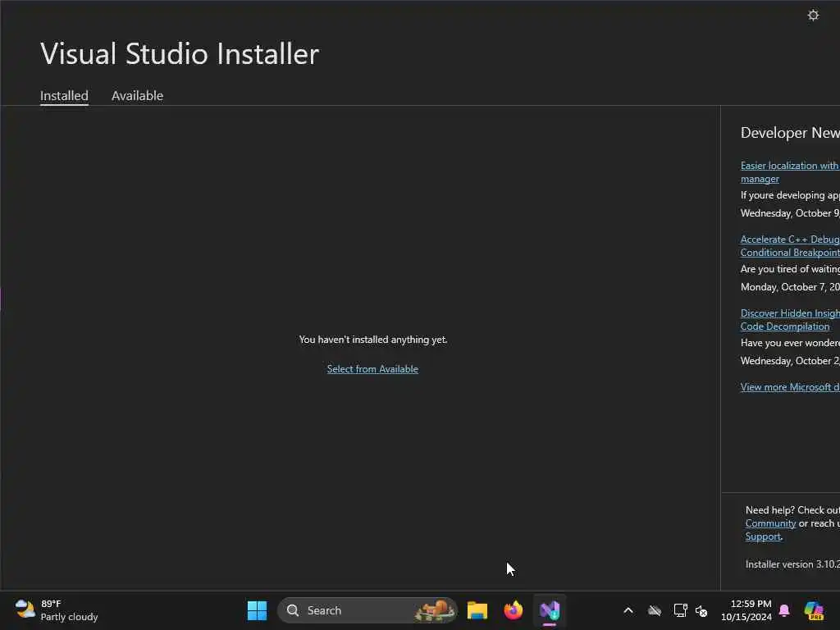Switch to the Installed tab

(x=64, y=96)
